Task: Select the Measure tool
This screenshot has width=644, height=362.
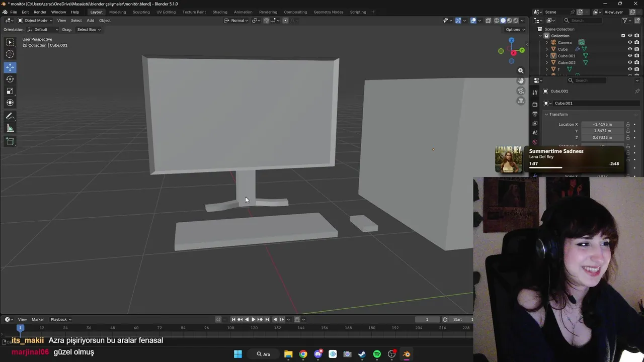Action: [x=10, y=128]
